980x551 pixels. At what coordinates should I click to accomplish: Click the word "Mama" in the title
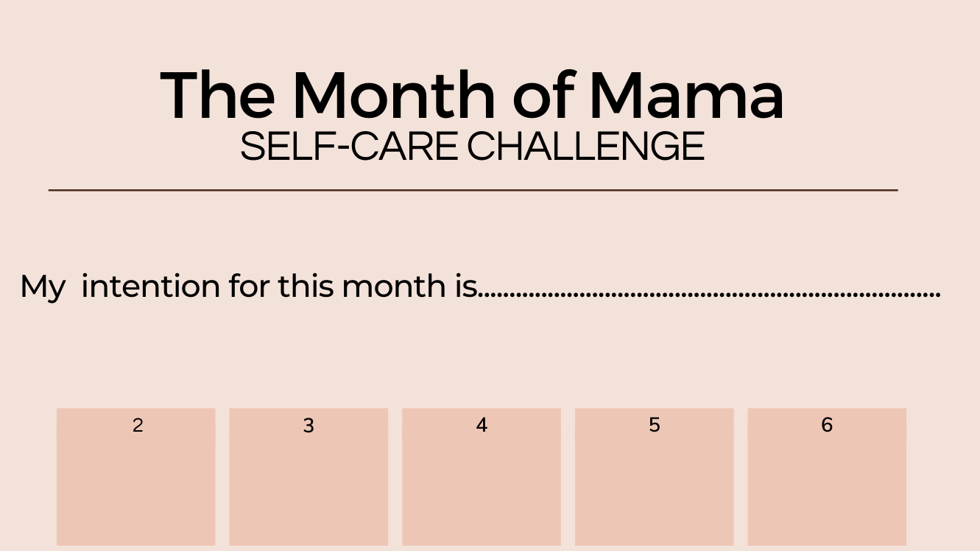click(686, 96)
